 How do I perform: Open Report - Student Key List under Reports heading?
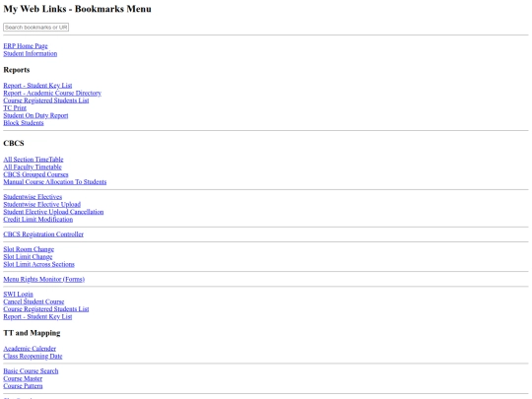point(37,86)
